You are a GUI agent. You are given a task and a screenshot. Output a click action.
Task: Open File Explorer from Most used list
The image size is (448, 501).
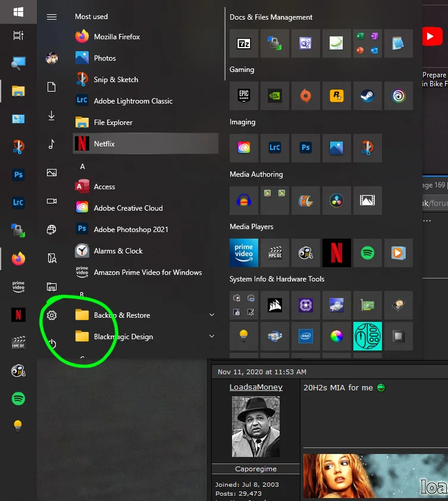146,123
